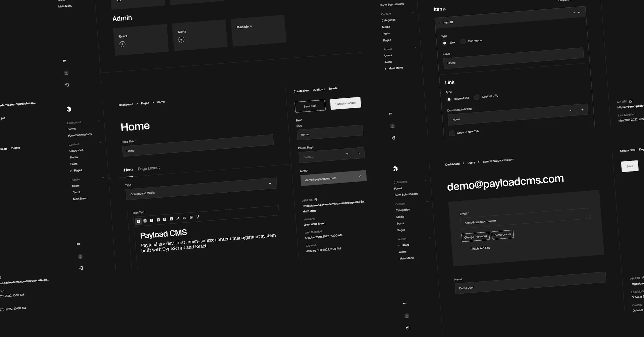Open account avatar in Main Menu panel sidebar
Viewport: 644px width, 337px height.
tap(392, 126)
